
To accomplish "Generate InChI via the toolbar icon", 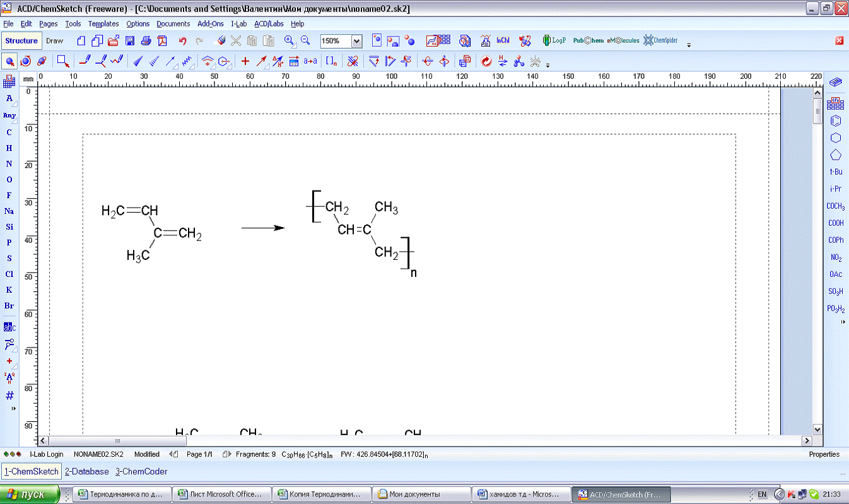I will [503, 41].
